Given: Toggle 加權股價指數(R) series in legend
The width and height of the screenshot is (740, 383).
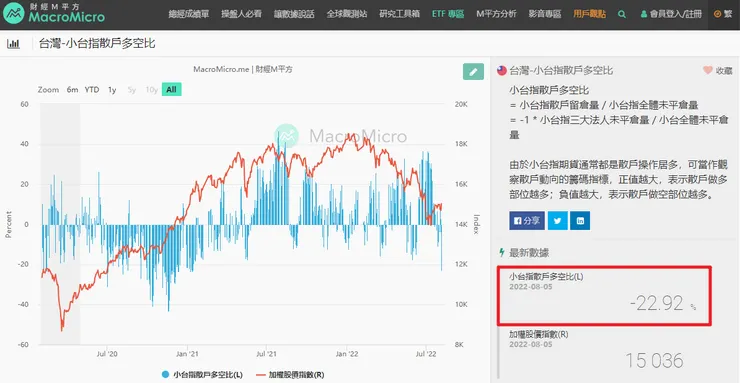Looking at the screenshot, I should coord(290,375).
